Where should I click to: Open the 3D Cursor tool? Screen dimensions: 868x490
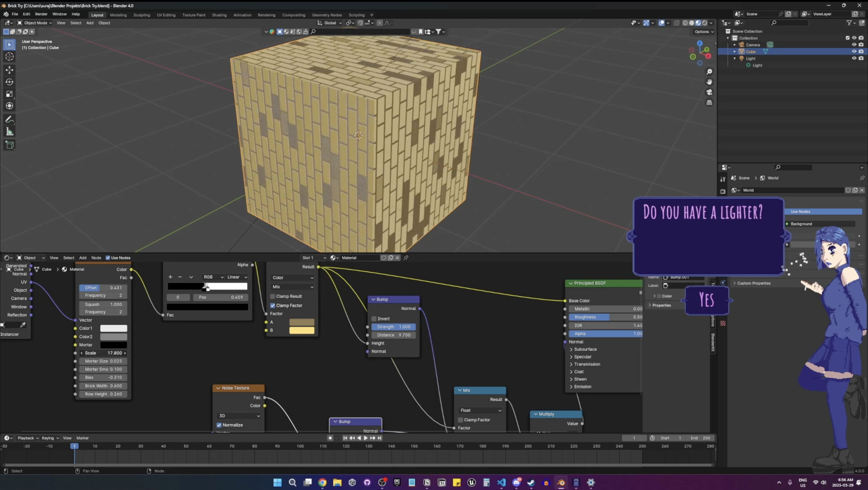pyautogui.click(x=9, y=56)
